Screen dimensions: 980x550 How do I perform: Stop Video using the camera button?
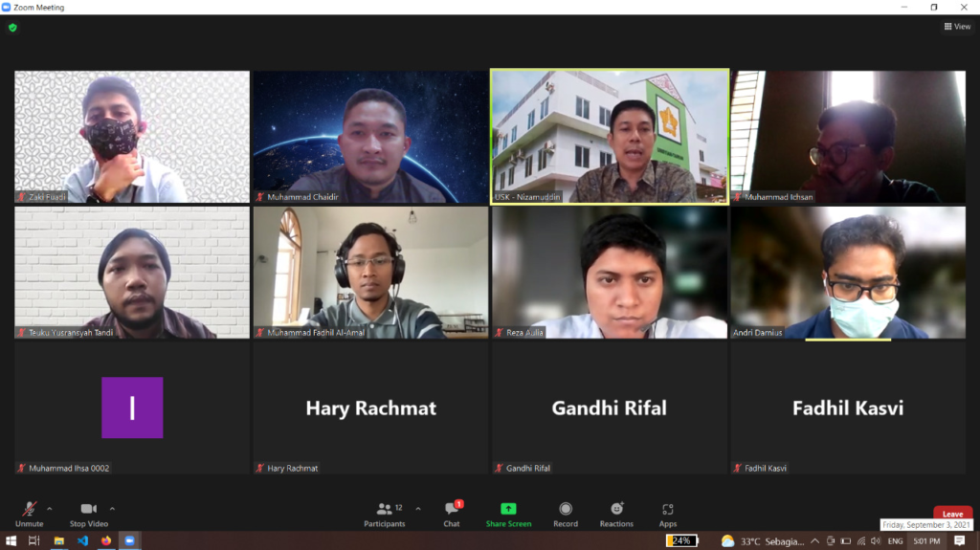[88, 510]
